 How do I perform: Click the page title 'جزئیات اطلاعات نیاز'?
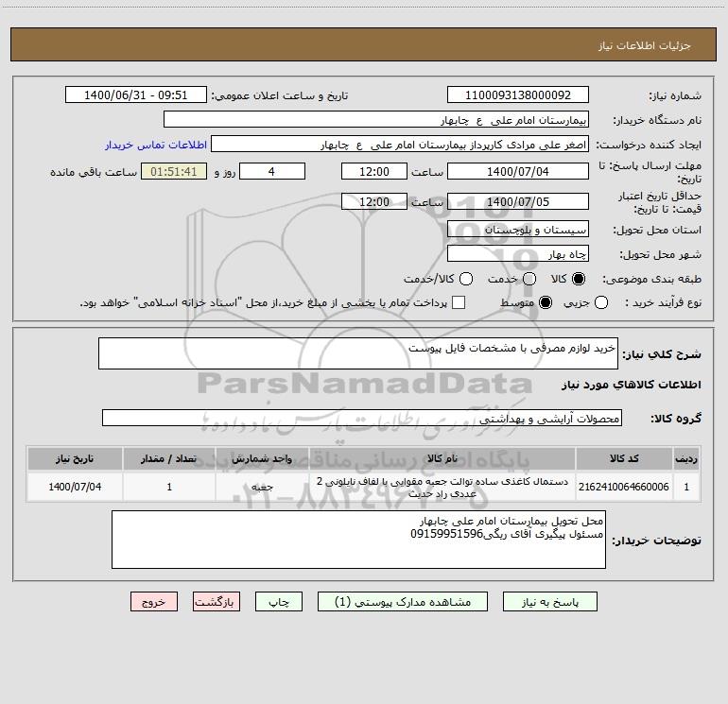[x=644, y=45]
